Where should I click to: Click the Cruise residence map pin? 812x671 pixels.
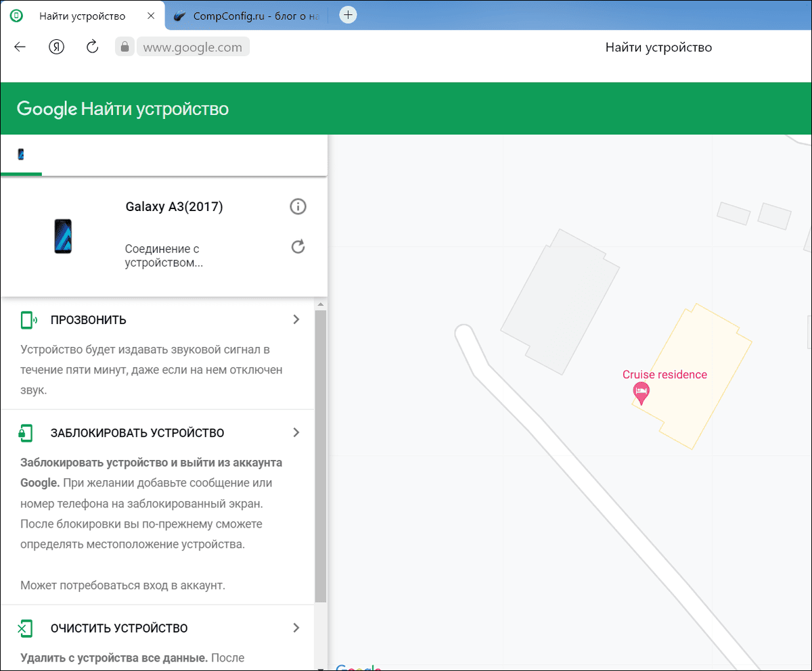[x=641, y=392]
